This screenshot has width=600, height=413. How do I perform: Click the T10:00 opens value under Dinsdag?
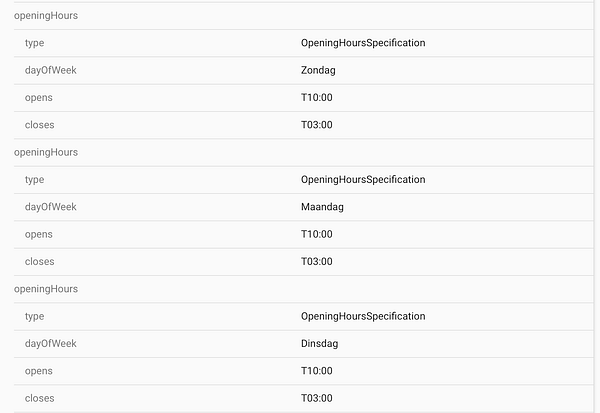click(x=317, y=371)
